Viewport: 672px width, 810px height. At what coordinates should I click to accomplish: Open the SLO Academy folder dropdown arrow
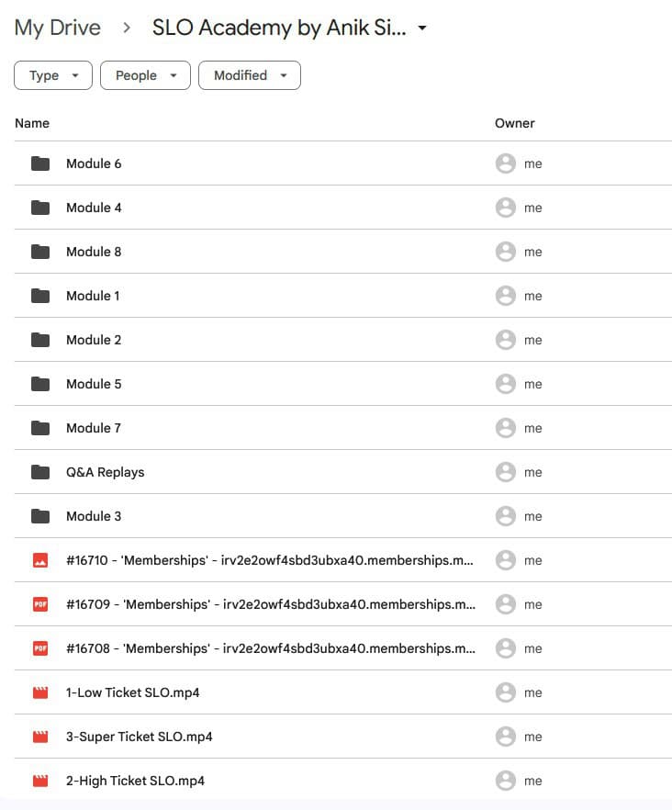pyautogui.click(x=422, y=28)
